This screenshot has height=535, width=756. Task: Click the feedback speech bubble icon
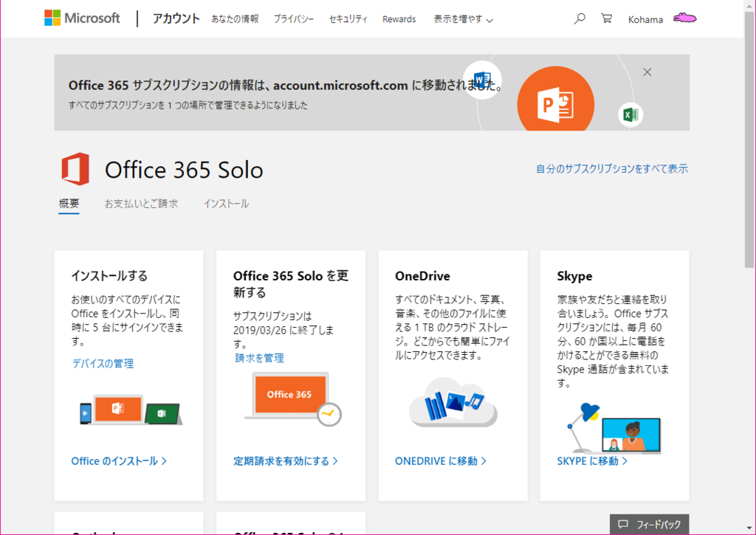tap(623, 525)
